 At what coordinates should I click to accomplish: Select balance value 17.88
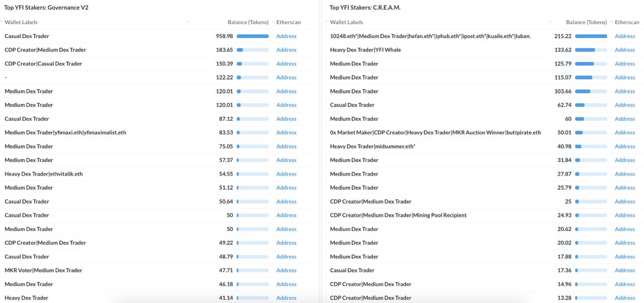(x=565, y=257)
